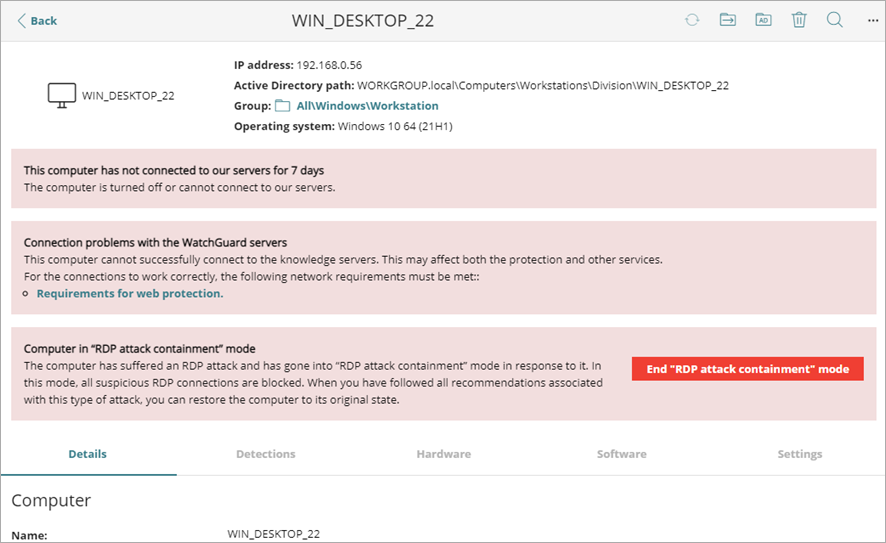Open the more options ellipsis menu
The width and height of the screenshot is (886, 543).
pyautogui.click(x=869, y=20)
